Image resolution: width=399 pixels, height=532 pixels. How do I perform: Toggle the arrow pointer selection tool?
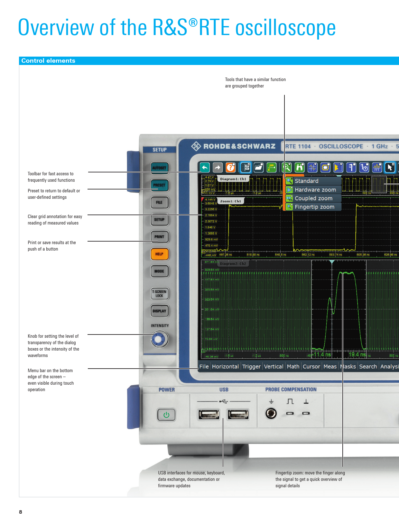pyautogui.click(x=390, y=167)
